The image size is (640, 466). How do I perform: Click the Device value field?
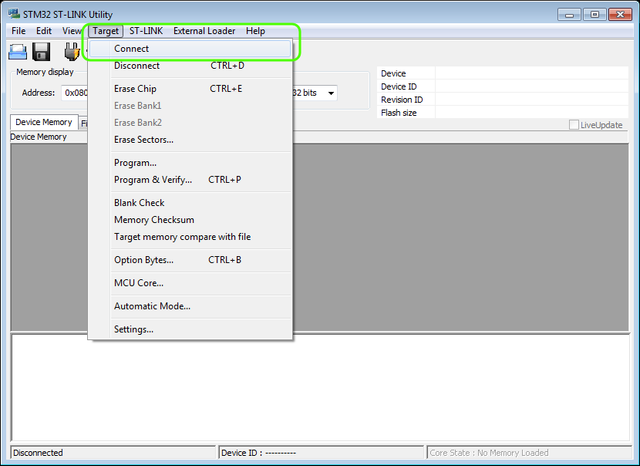(532, 73)
